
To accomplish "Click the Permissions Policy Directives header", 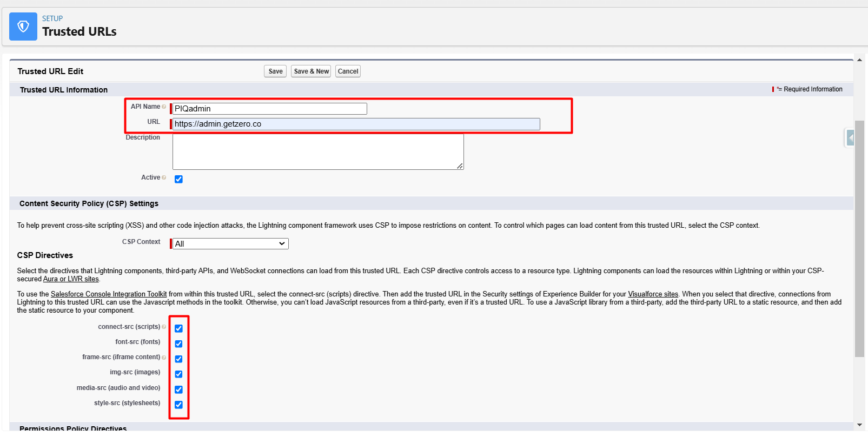I will 73,428.
